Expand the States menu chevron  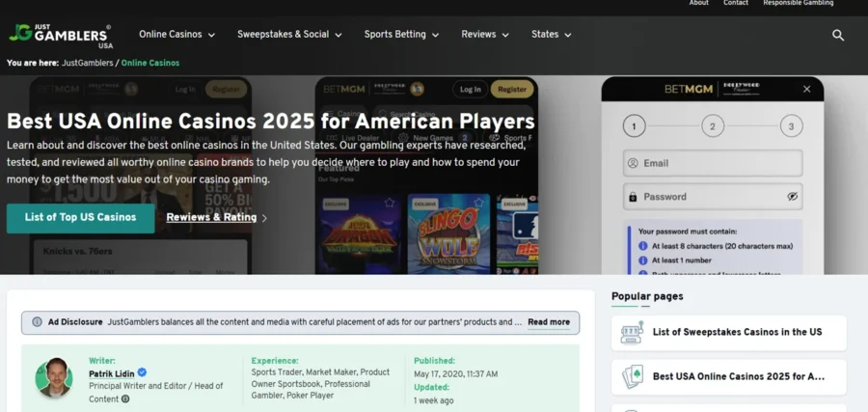click(568, 35)
